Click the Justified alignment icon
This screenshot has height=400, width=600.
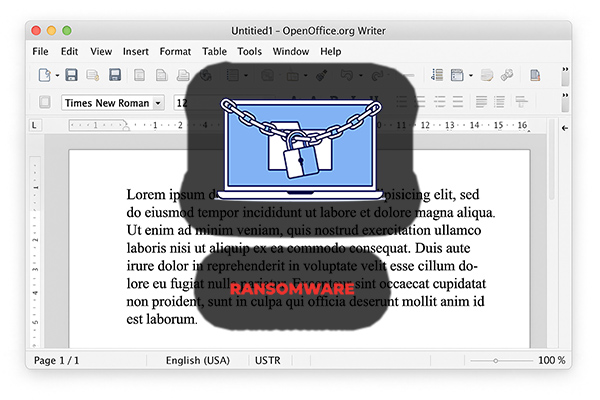click(x=458, y=102)
